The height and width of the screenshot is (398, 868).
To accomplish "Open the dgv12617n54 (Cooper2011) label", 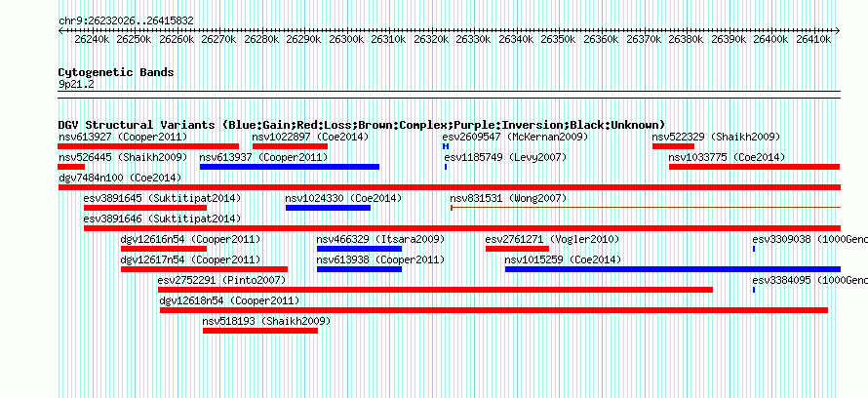I will click(x=190, y=259).
